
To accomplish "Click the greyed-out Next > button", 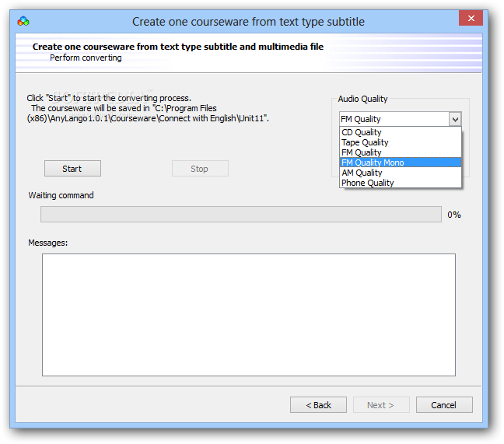I will (381, 405).
